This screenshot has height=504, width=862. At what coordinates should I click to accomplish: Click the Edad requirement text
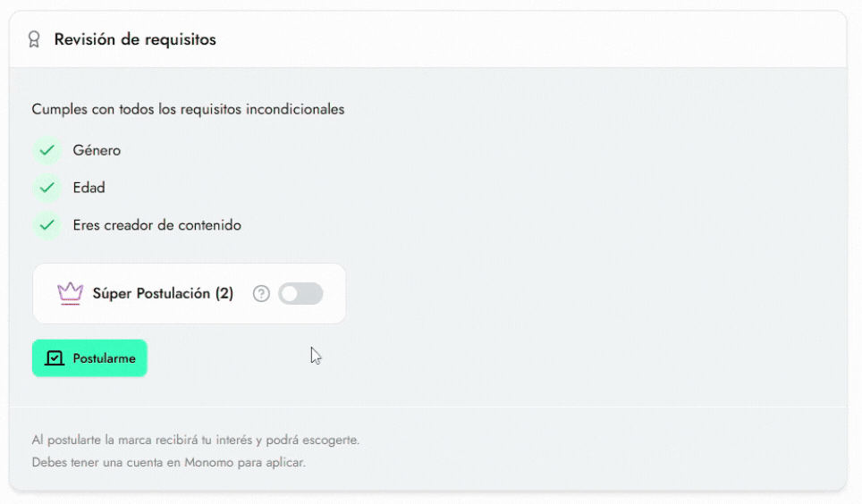89,188
